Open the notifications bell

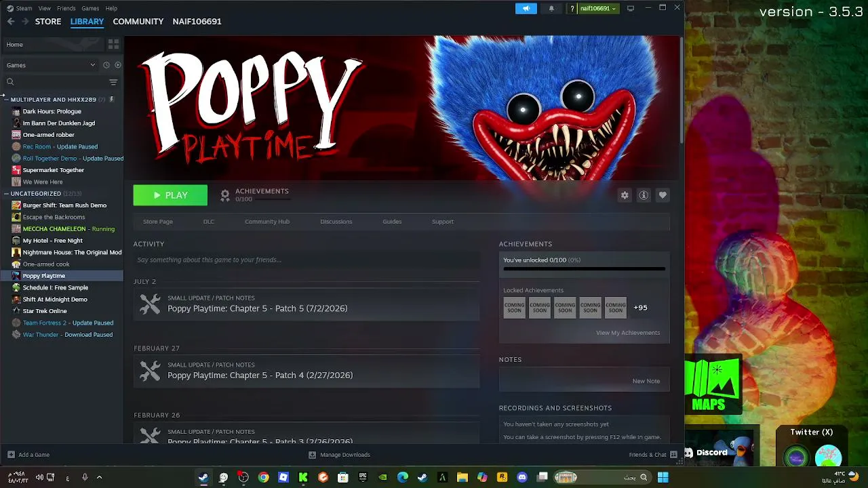click(551, 8)
